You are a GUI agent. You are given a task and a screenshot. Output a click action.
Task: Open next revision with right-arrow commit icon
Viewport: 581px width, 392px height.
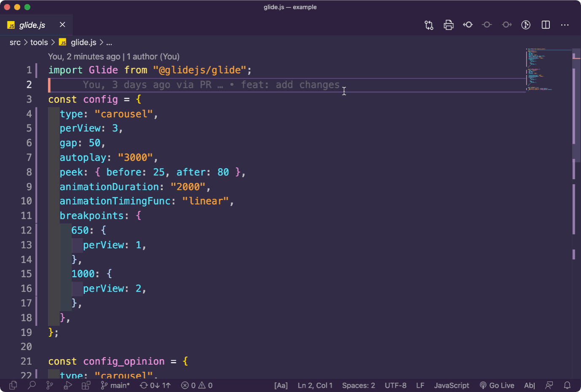[x=507, y=25]
